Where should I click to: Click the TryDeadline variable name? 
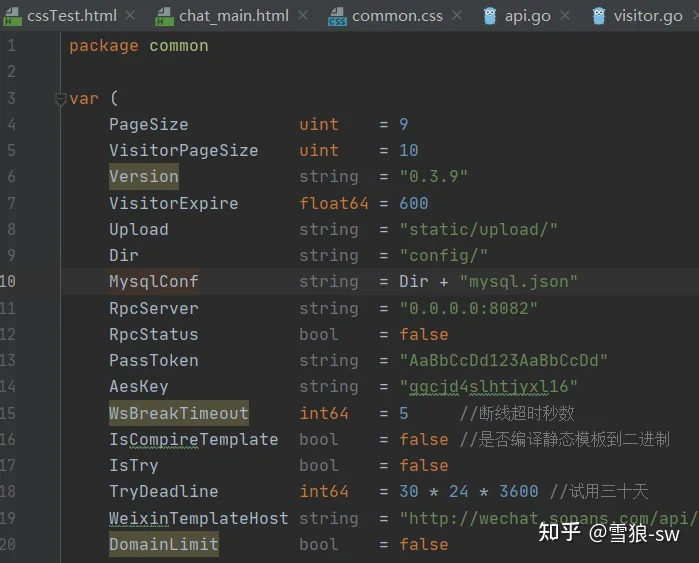[164, 491]
